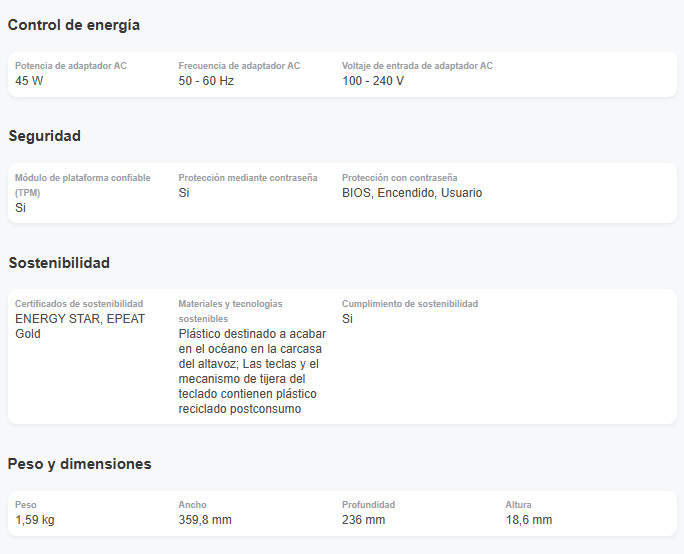Image resolution: width=684 pixels, height=554 pixels.
Task: Click the Control de energía heading
Action: click(x=74, y=25)
